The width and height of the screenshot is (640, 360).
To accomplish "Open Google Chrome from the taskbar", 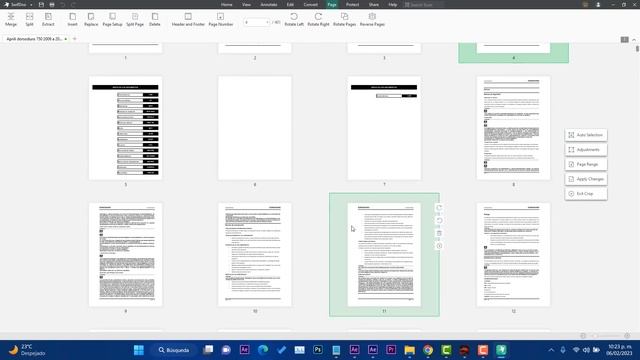I will (428, 350).
